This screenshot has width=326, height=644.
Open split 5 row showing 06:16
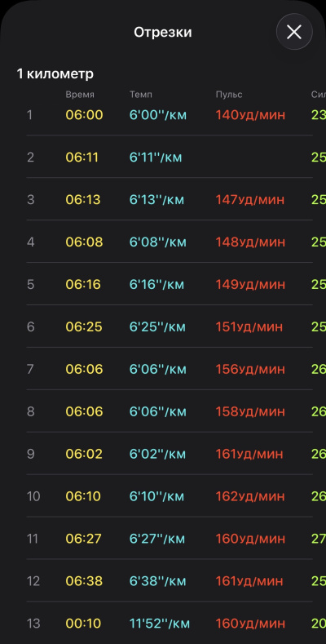tap(170, 284)
